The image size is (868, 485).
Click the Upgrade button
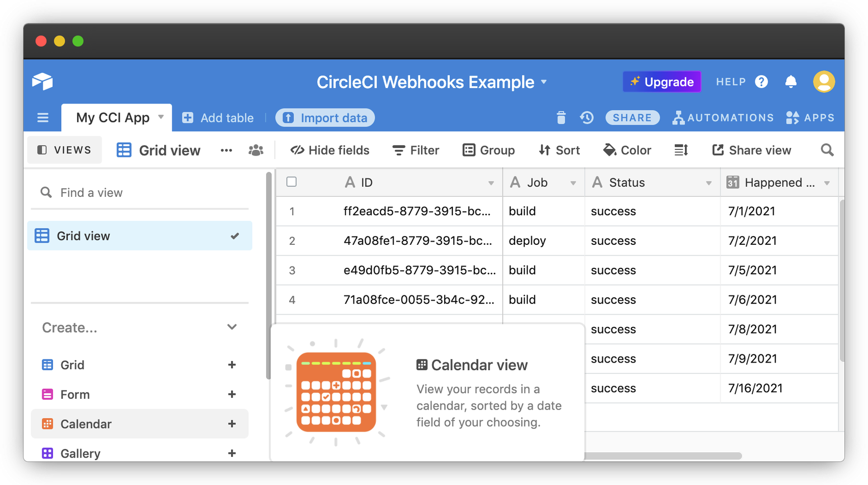pyautogui.click(x=662, y=82)
